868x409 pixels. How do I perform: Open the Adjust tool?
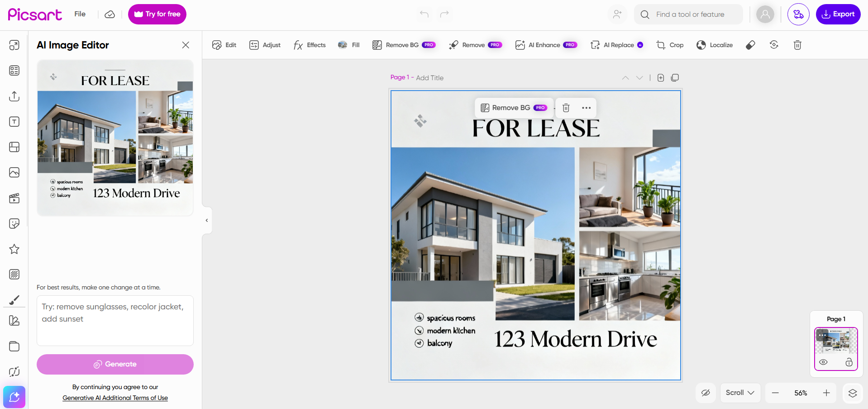265,45
